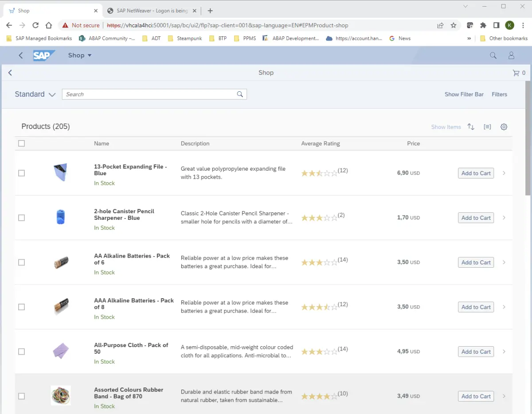Share this page from the address bar
This screenshot has height=414, width=532.
pyautogui.click(x=440, y=25)
